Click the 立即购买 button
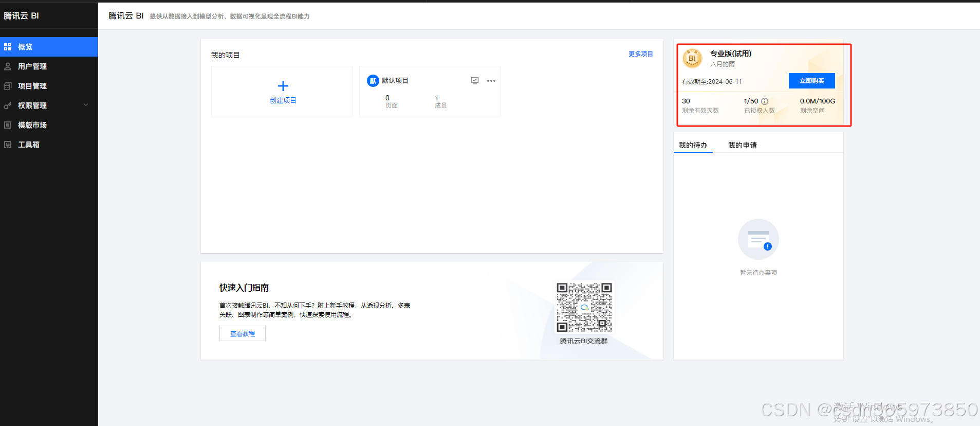Viewport: 980px width, 426px height. [812, 81]
